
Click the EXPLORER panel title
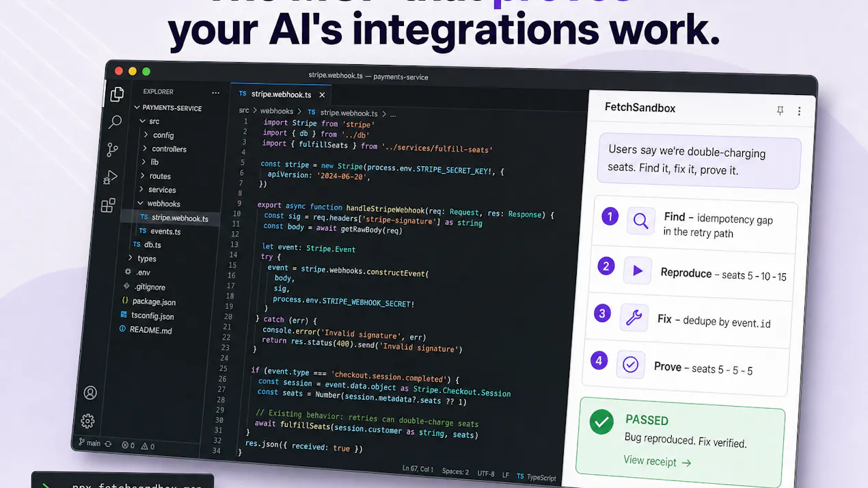click(158, 92)
